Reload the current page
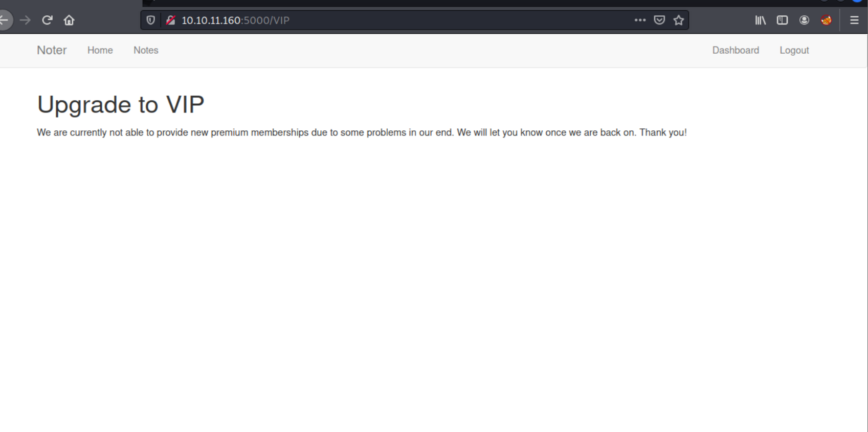The image size is (868, 432). (47, 20)
